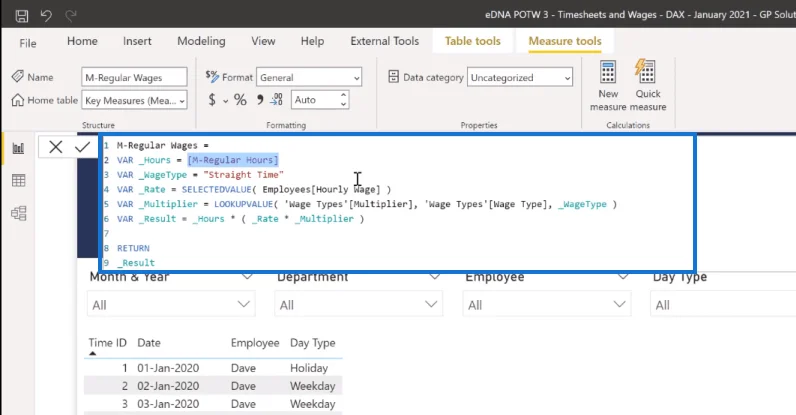Click the Home table house icon
796x415 pixels.
tap(17, 100)
